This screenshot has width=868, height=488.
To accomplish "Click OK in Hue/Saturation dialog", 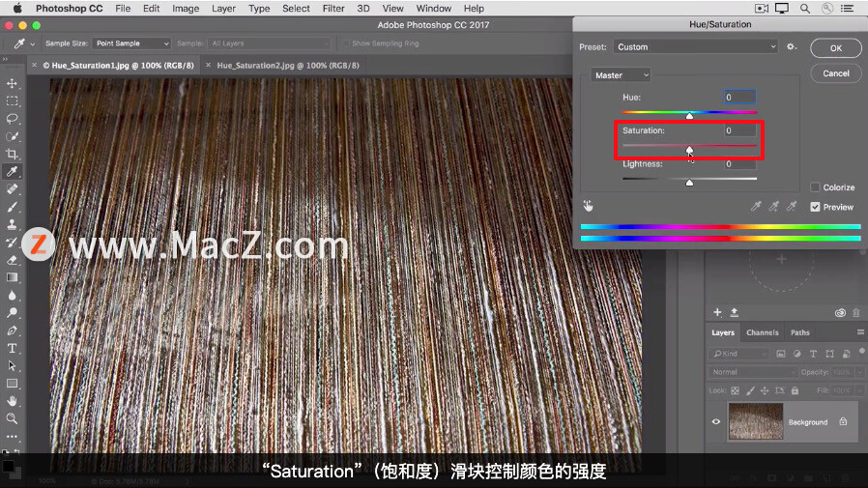I will click(x=836, y=48).
